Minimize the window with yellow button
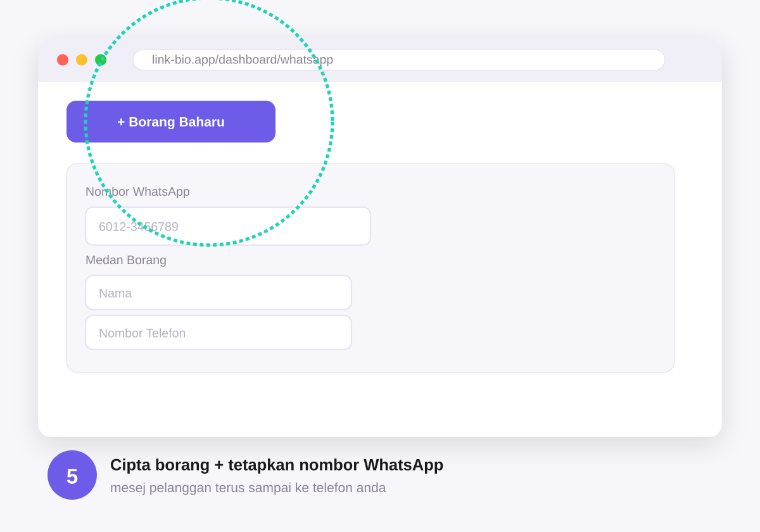760x532 pixels. 82,60
